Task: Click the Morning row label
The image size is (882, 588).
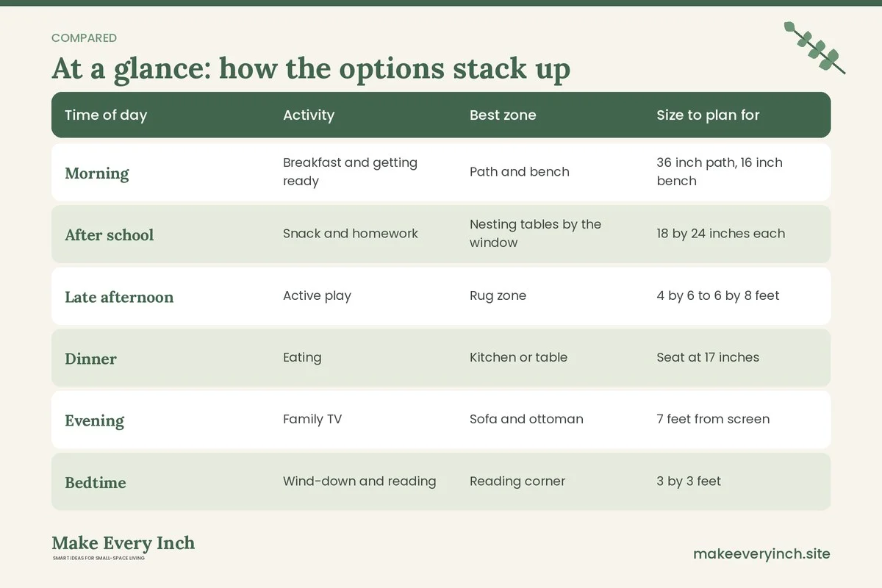Action: (x=97, y=173)
